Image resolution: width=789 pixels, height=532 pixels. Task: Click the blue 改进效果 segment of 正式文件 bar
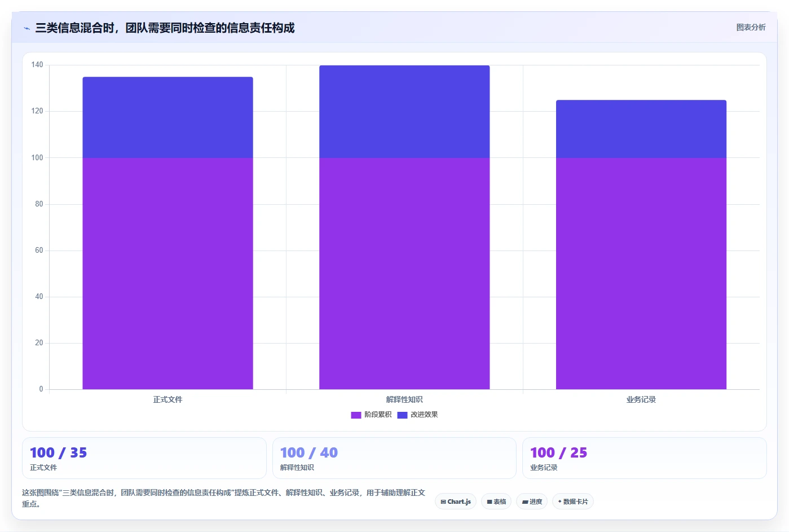pyautogui.click(x=168, y=117)
